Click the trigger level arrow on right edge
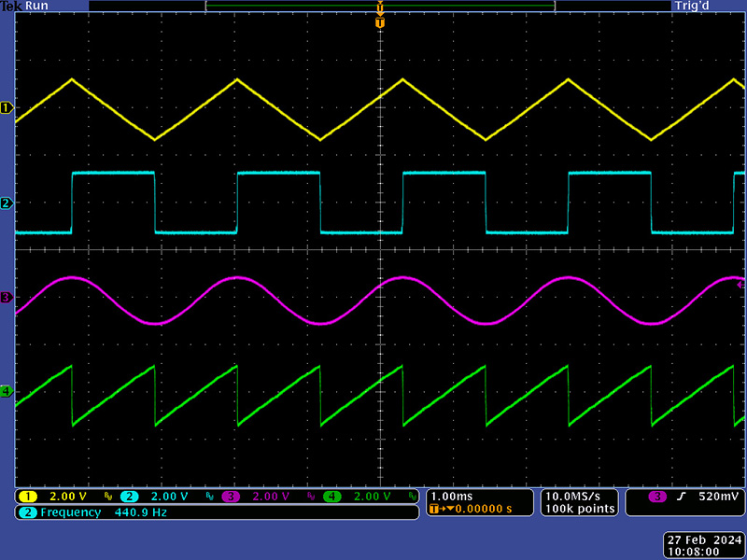 (x=741, y=280)
